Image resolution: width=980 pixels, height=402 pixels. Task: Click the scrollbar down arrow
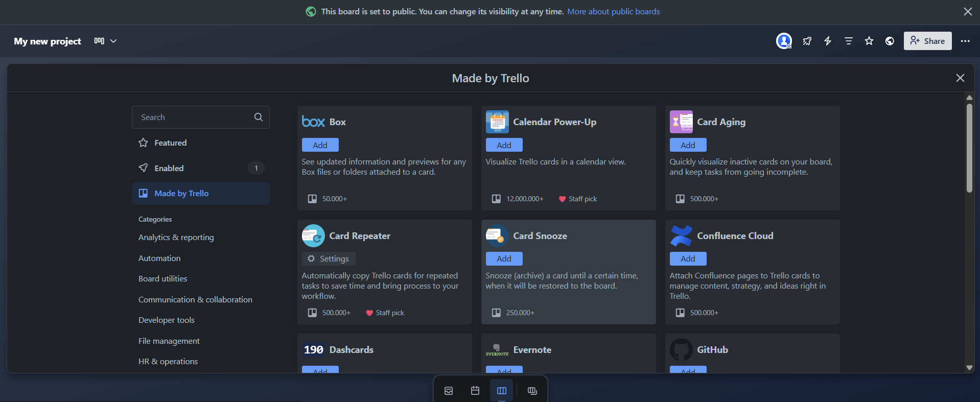pyautogui.click(x=969, y=367)
